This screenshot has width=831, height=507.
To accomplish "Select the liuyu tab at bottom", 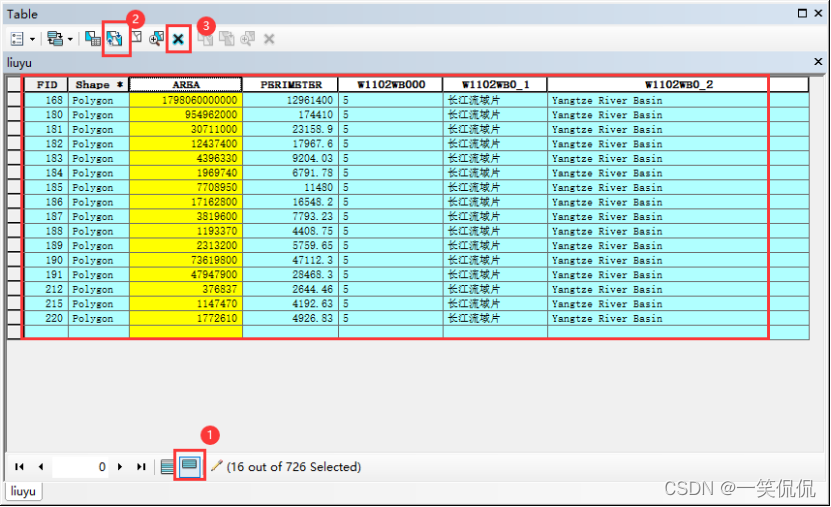I will pyautogui.click(x=23, y=491).
